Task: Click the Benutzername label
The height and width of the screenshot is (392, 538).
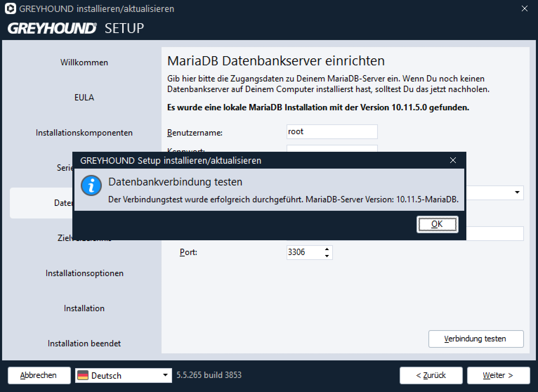Action: point(195,133)
